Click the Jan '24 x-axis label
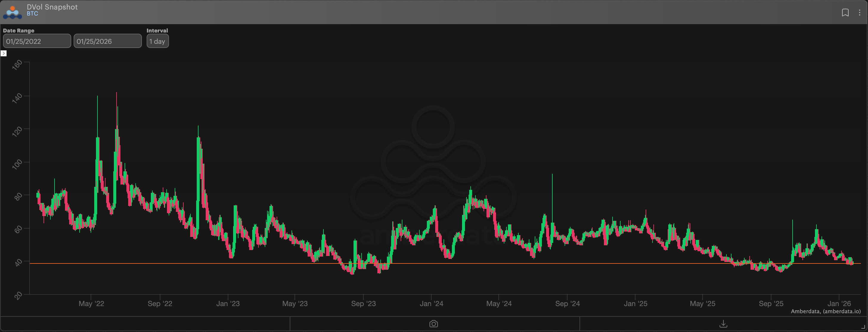This screenshot has width=868, height=332. pos(431,303)
